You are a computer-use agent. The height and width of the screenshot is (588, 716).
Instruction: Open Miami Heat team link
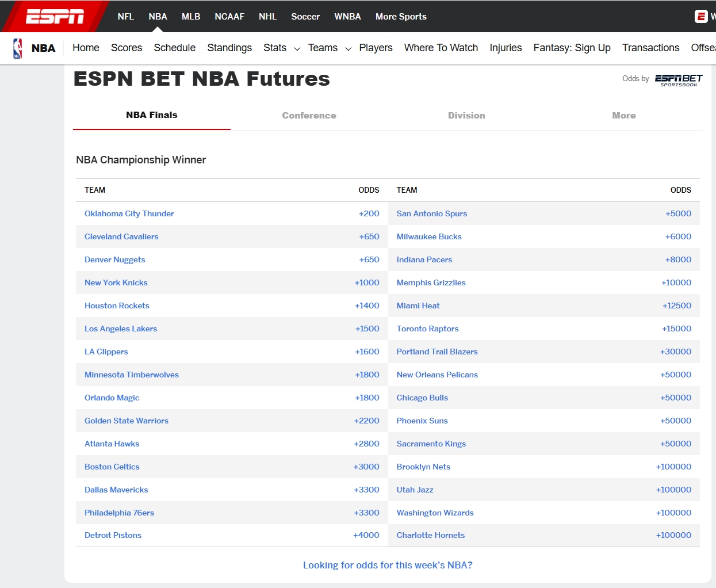click(x=418, y=306)
